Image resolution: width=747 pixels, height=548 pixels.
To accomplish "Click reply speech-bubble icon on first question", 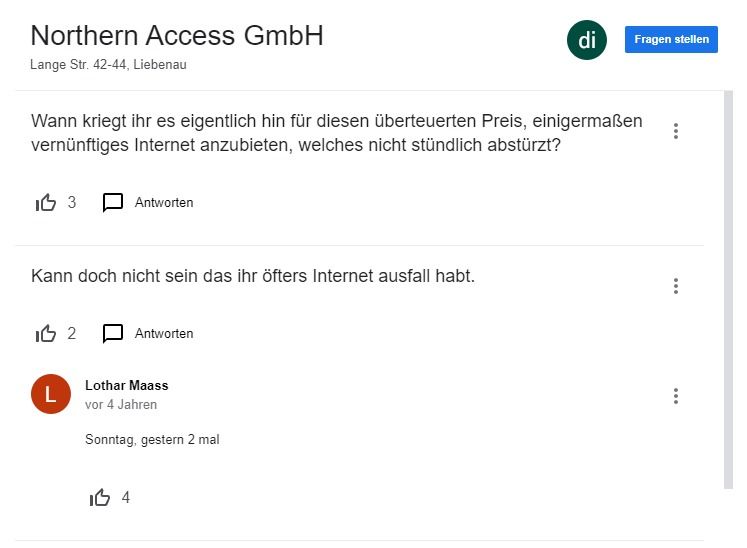I will click(113, 203).
